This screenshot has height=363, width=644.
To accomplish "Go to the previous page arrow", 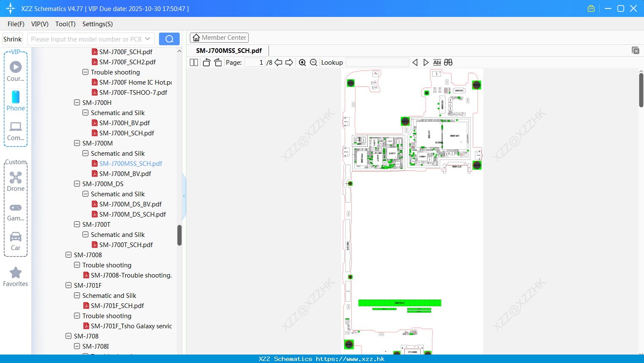I will click(278, 62).
